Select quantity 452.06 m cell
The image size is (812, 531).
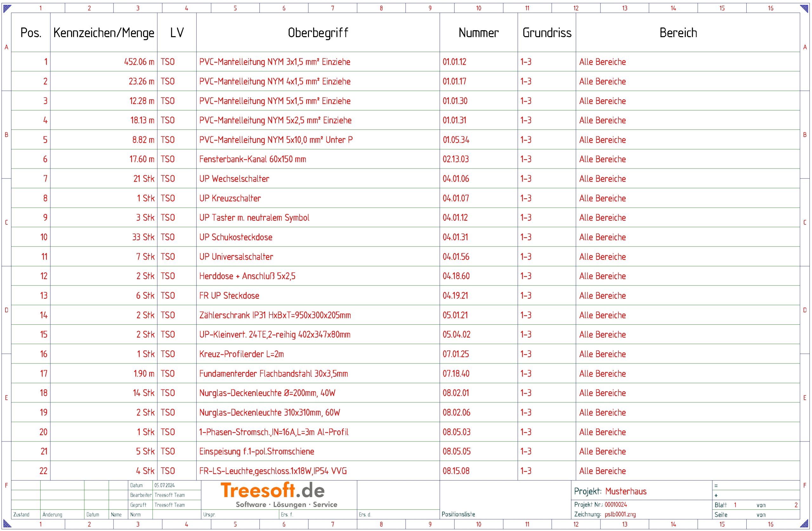[x=139, y=62]
